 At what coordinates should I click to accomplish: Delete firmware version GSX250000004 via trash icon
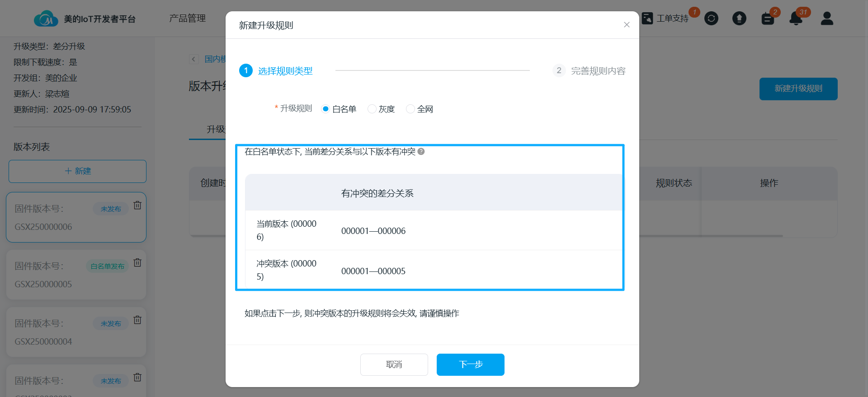137,320
